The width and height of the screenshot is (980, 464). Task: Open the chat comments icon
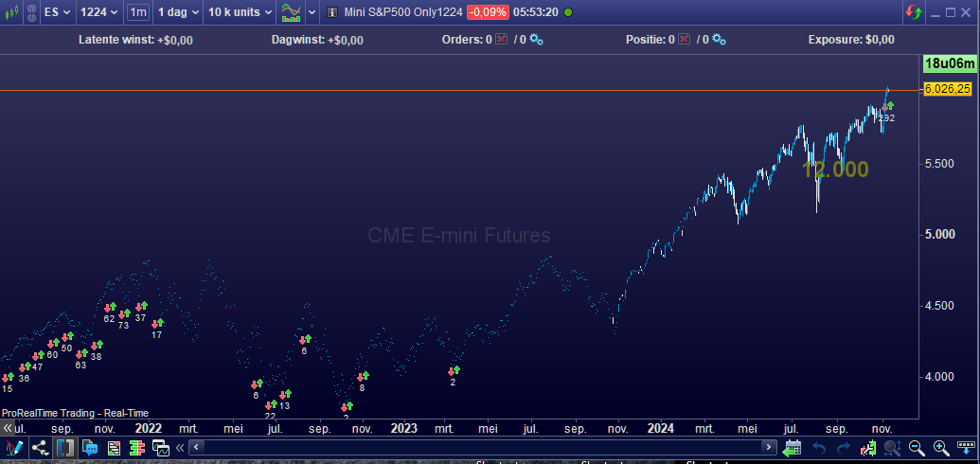tap(90, 448)
